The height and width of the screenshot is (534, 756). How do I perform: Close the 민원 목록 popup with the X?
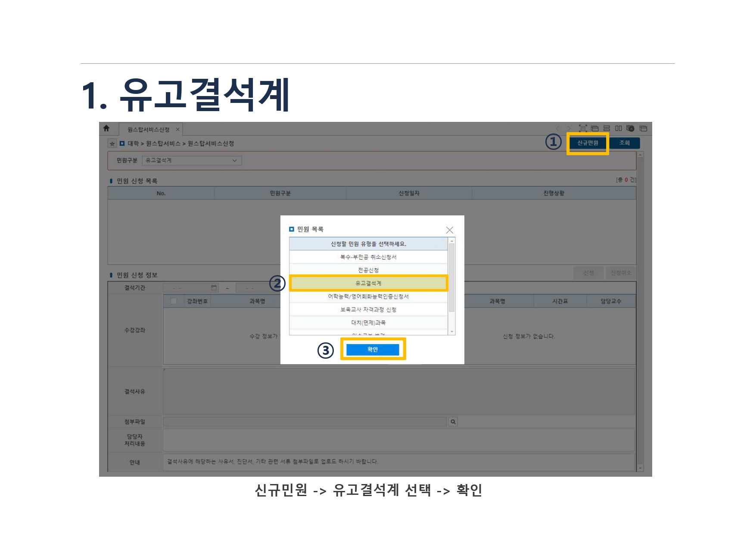coord(450,230)
